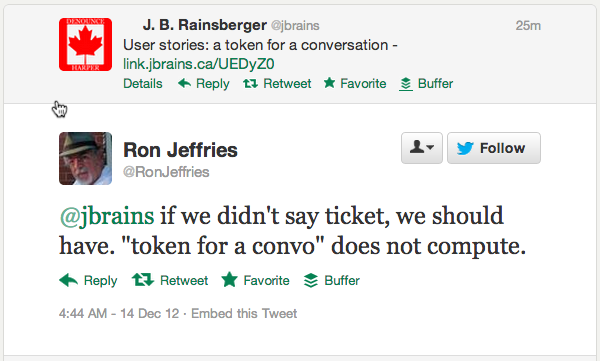Open the 4:44 AM - 14 Dec 12 timestamp

tap(119, 314)
